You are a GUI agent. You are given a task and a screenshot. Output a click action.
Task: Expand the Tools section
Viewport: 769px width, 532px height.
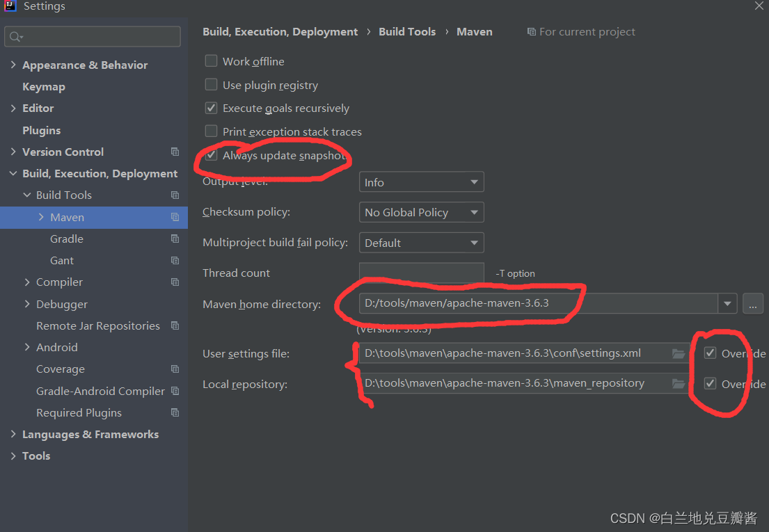pos(13,456)
